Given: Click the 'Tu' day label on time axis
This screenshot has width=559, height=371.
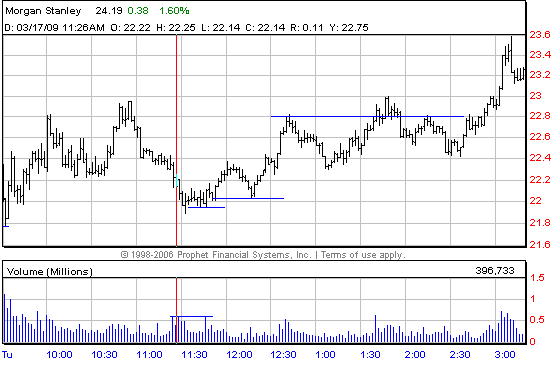Looking at the screenshot, I should [x=7, y=355].
